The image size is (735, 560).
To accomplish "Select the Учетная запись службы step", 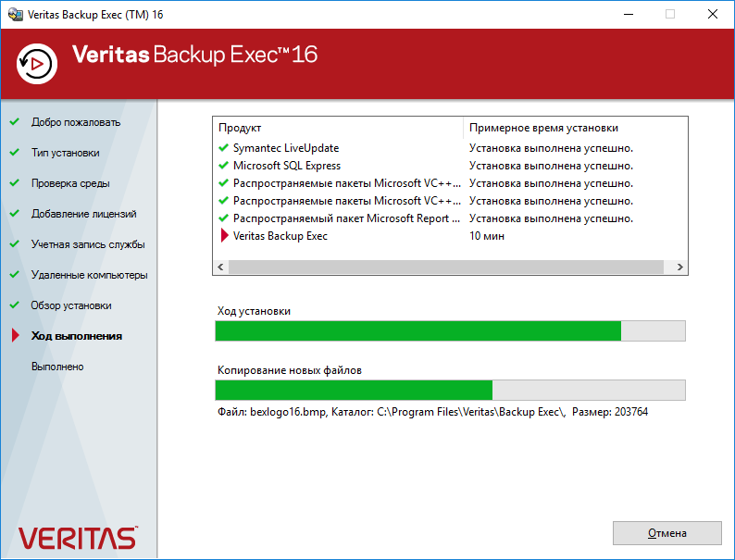I will click(x=88, y=244).
